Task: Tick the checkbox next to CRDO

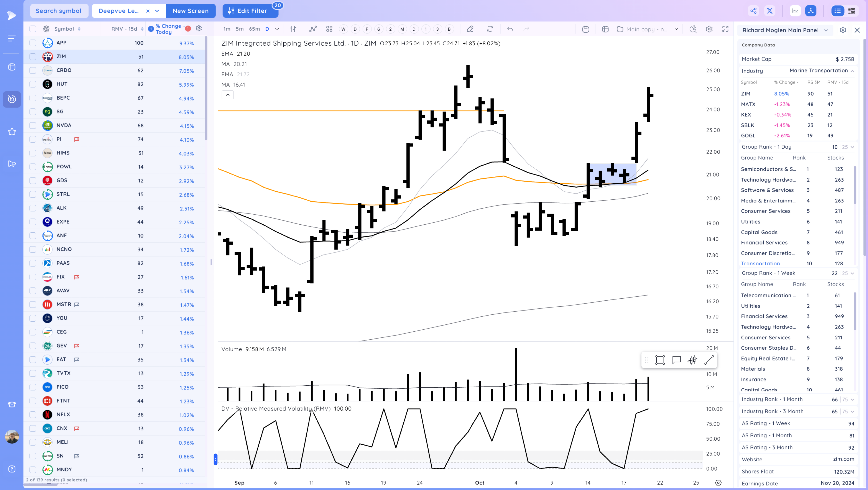Action: (x=33, y=70)
